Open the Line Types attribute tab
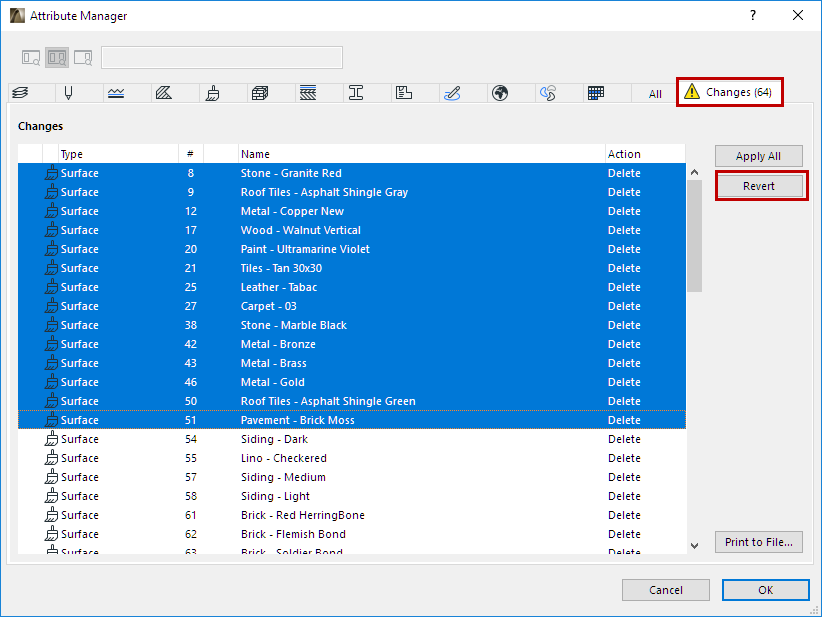 (116, 93)
